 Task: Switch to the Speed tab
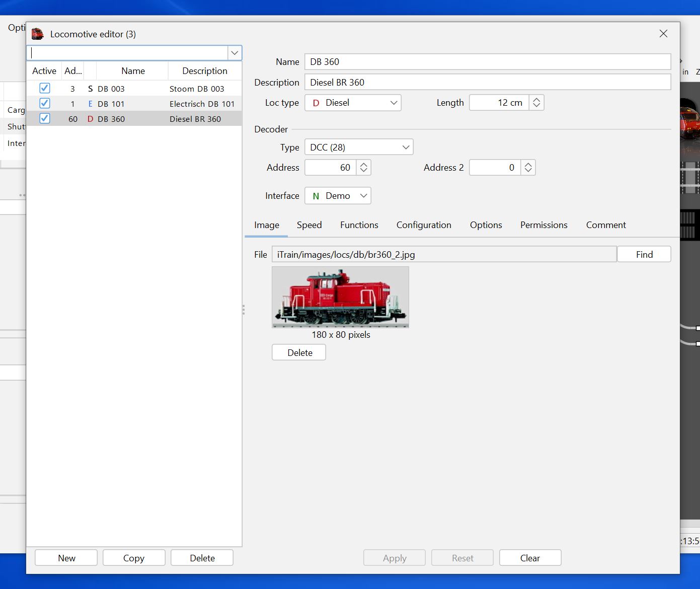tap(309, 225)
